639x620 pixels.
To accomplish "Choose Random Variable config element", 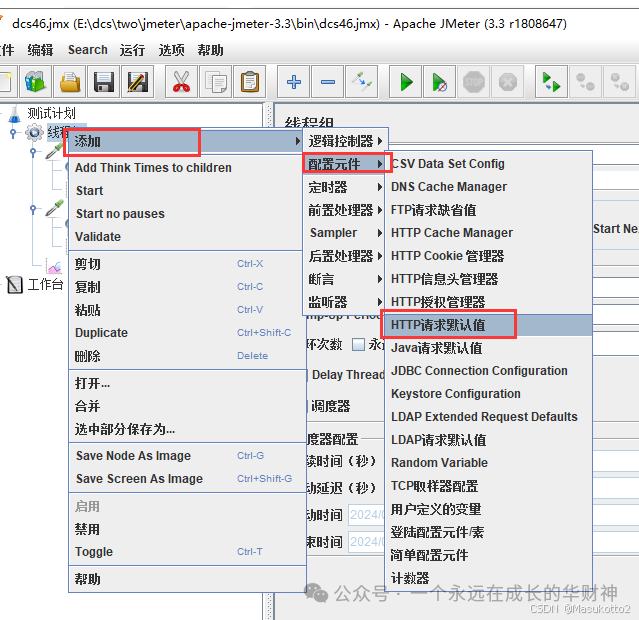I will click(488, 463).
